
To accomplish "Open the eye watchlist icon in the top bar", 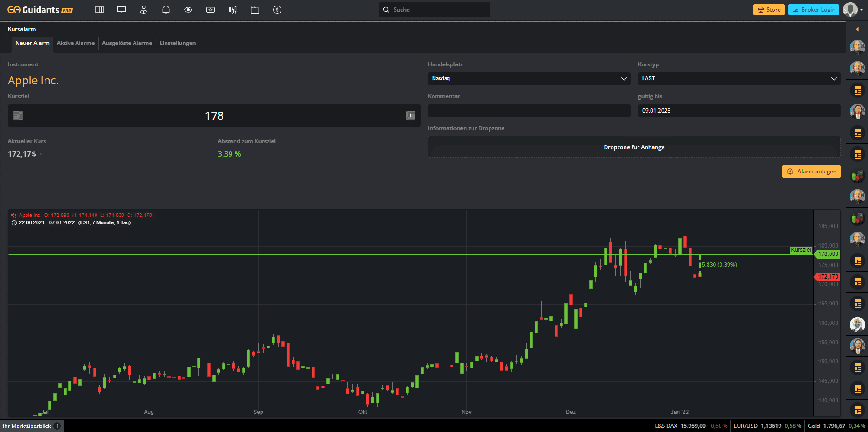I will point(188,10).
